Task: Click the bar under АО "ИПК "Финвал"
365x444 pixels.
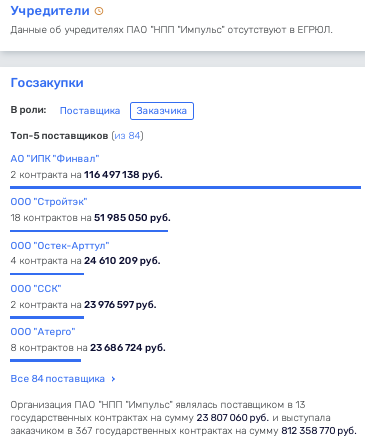Action: click(x=186, y=188)
